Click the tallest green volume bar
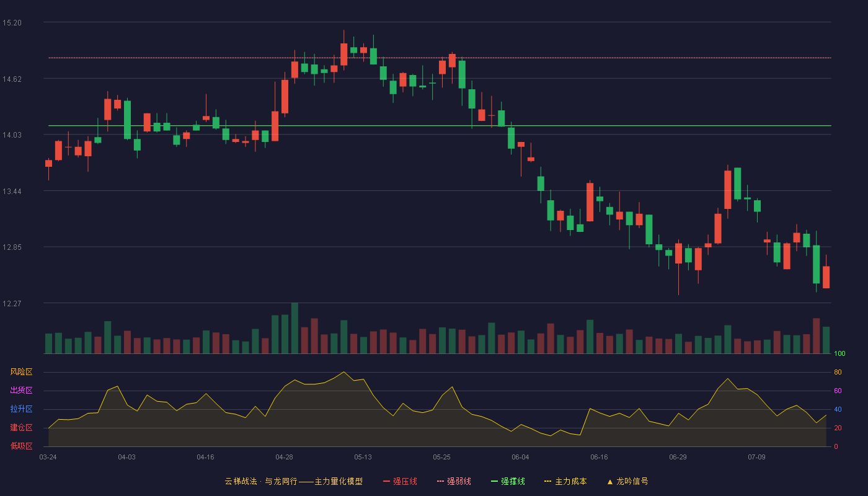Viewport: 868px width, 496px height. [294, 328]
